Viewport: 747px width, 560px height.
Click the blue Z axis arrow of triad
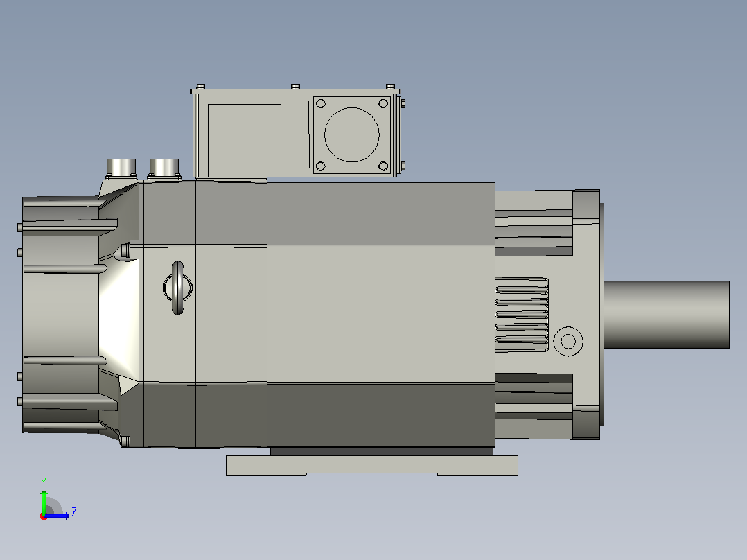(x=58, y=516)
